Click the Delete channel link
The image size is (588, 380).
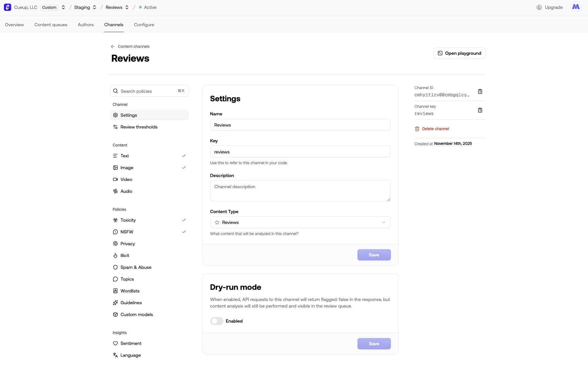pos(436,129)
